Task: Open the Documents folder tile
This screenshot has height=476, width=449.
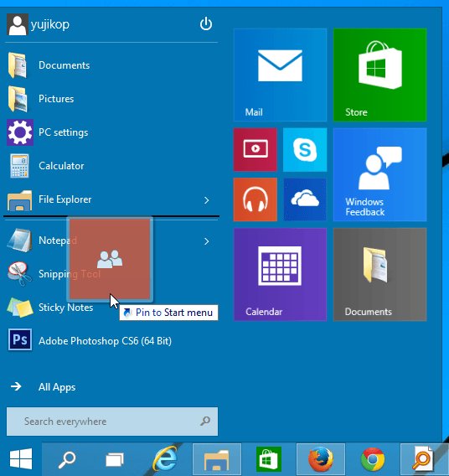Action: point(379,274)
